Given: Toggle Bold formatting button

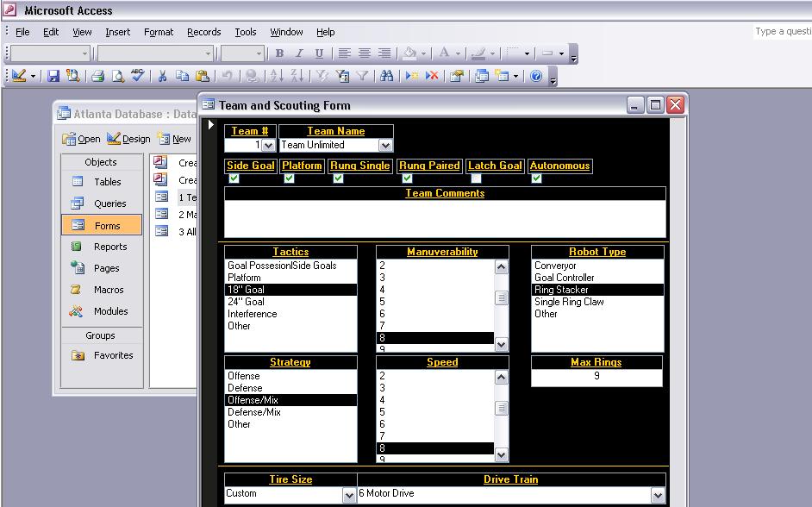Looking at the screenshot, I should [x=279, y=53].
